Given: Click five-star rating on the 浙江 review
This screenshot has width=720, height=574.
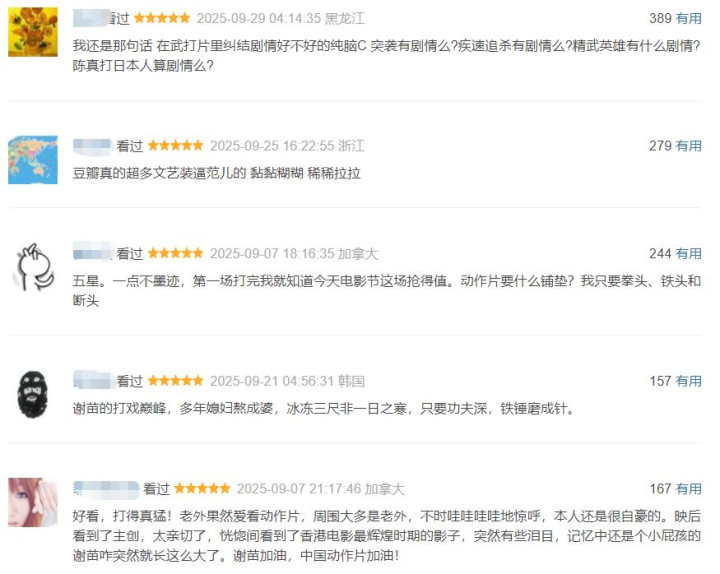Looking at the screenshot, I should point(175,146).
